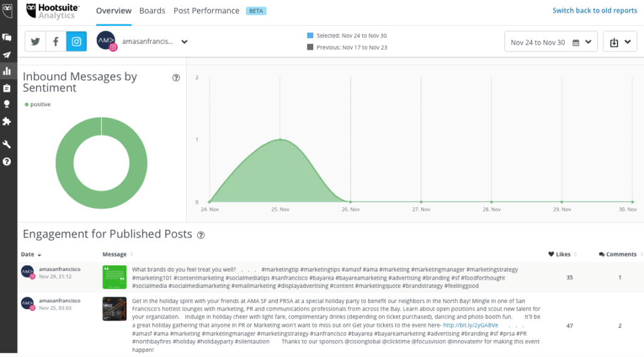The width and height of the screenshot is (644, 357).
Task: Click the 27. Nov chart data point
Action: [x=421, y=202]
